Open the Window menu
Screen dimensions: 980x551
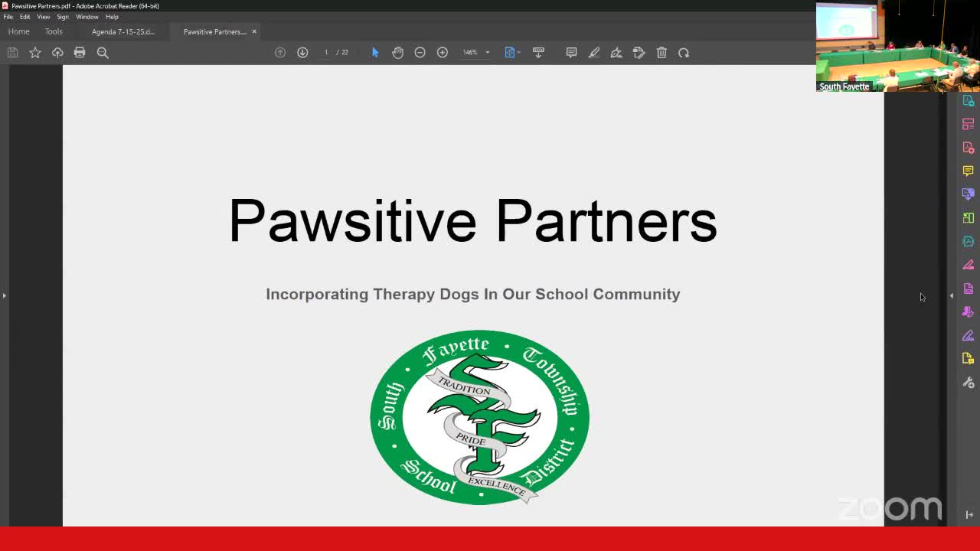[87, 17]
